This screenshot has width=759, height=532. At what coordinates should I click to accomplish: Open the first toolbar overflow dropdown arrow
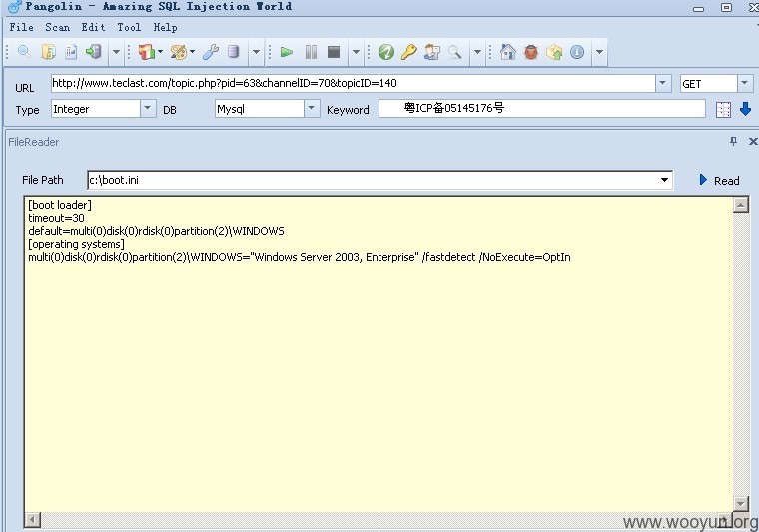116,52
